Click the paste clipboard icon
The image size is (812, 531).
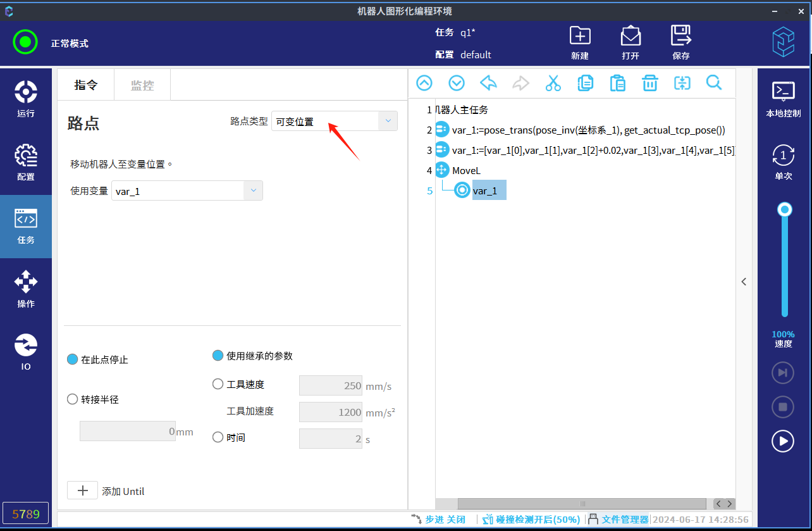point(617,83)
